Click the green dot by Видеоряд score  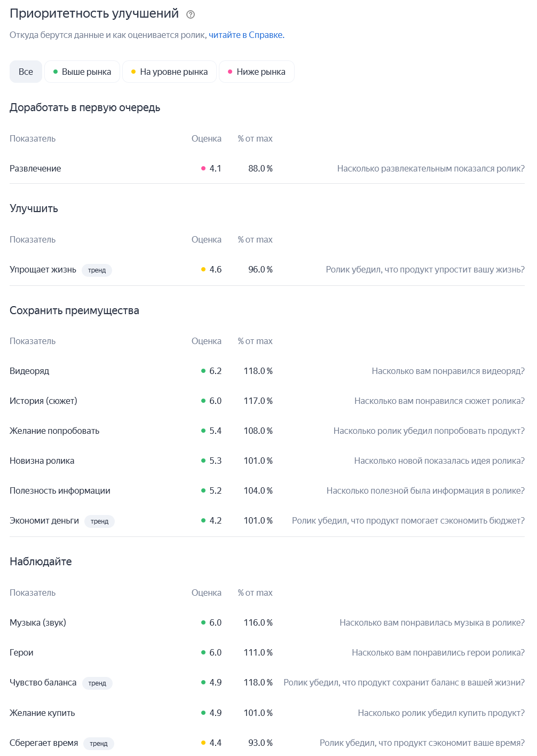click(x=203, y=371)
